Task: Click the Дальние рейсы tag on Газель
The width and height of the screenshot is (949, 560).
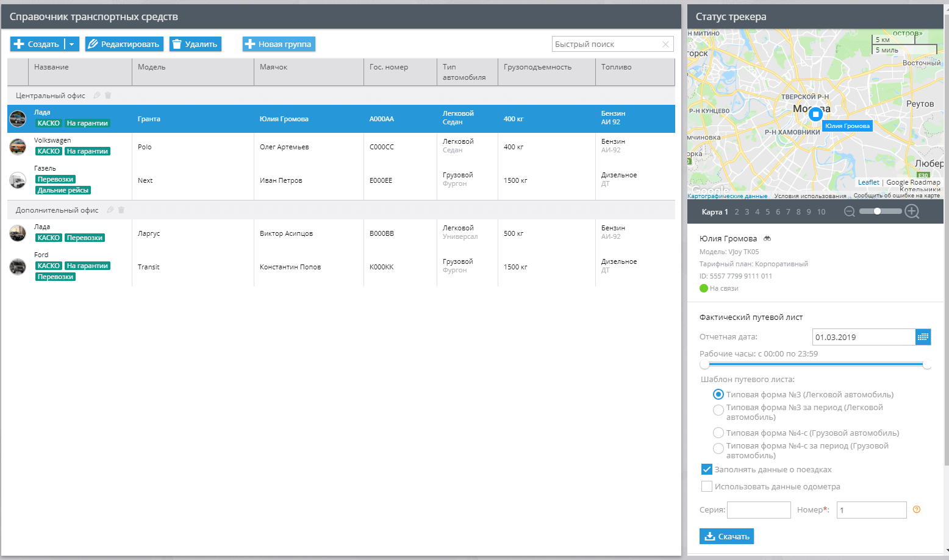Action: pos(63,190)
